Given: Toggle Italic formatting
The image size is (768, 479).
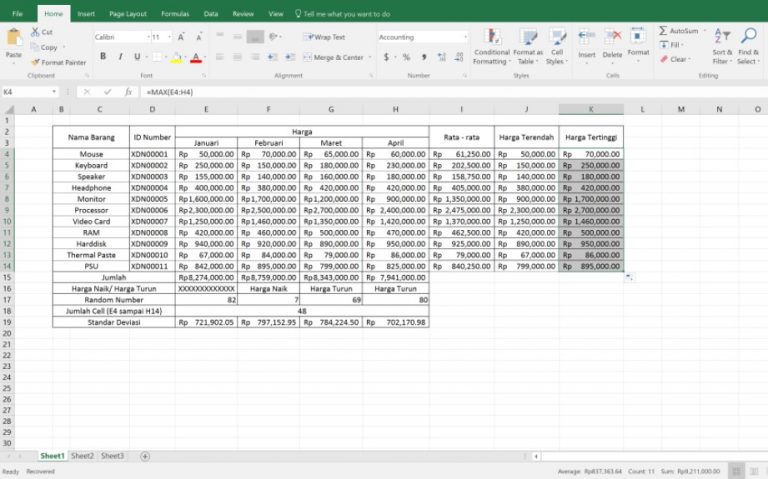Looking at the screenshot, I should click(120, 57).
